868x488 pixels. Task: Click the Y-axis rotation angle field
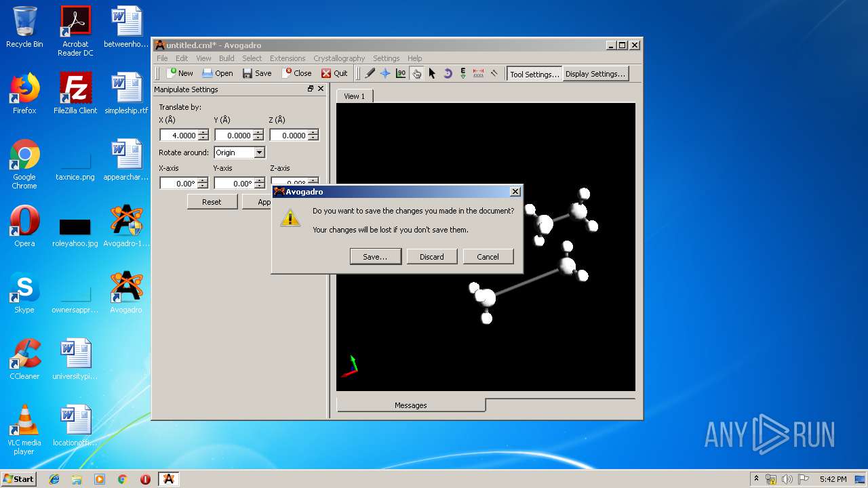(234, 184)
